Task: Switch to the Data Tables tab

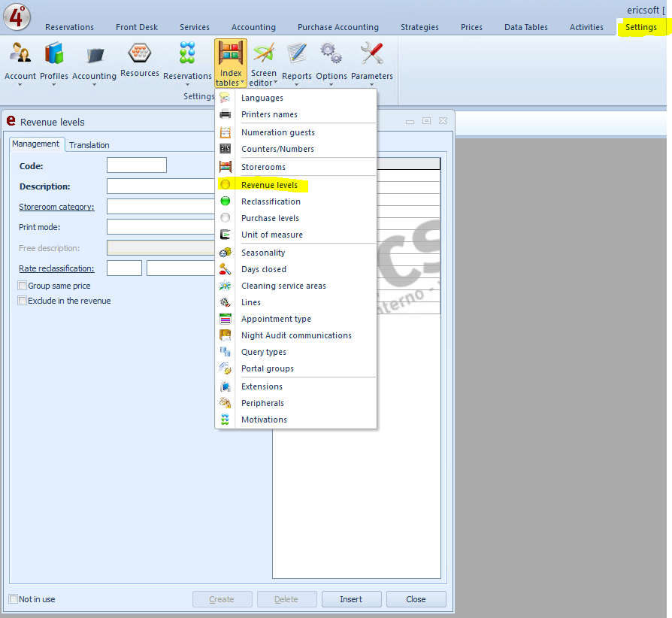Action: [526, 27]
